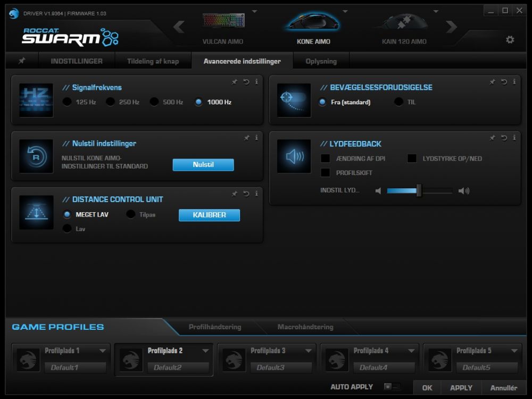Screen dimensions: 532x399
Task: Click the Profilplads 1 Roccat icon
Action: coord(28,360)
